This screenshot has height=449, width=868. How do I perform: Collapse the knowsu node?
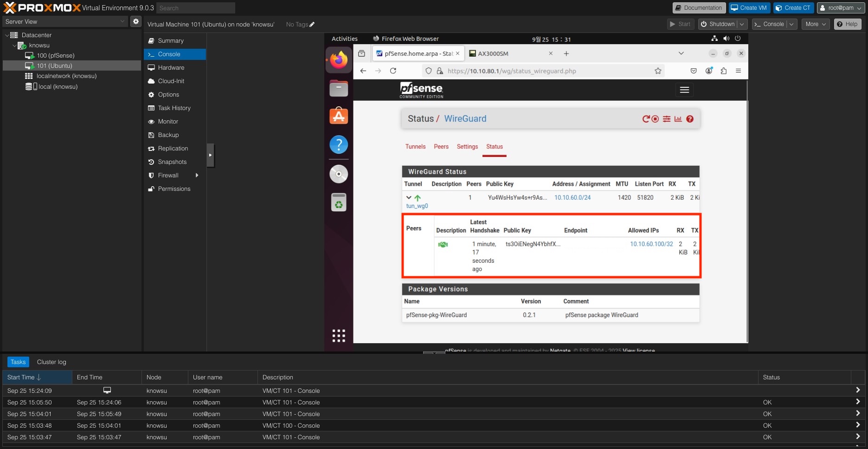(x=14, y=46)
